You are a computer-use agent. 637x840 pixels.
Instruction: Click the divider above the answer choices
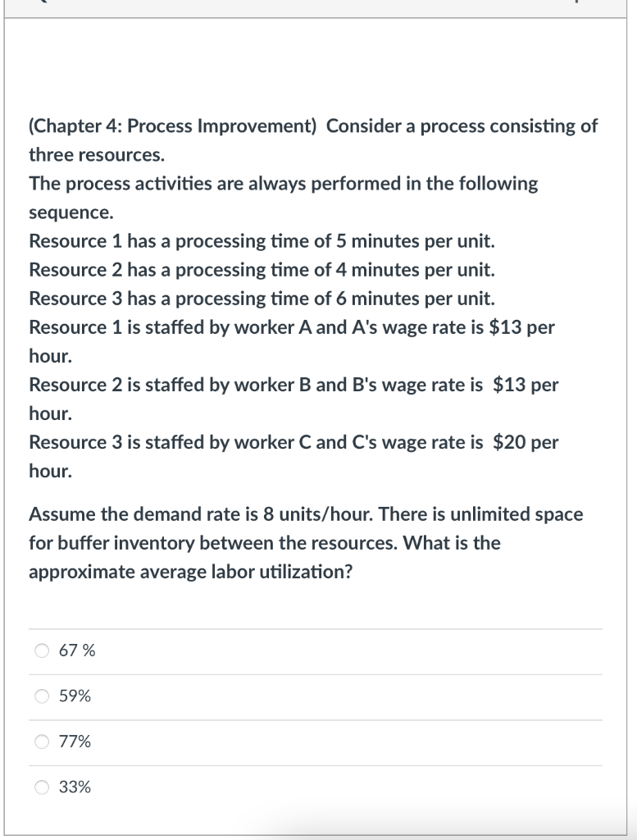click(x=318, y=628)
